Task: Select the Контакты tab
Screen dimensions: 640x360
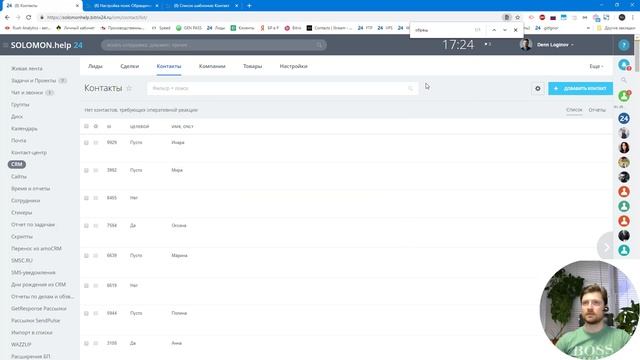Action: click(169, 66)
